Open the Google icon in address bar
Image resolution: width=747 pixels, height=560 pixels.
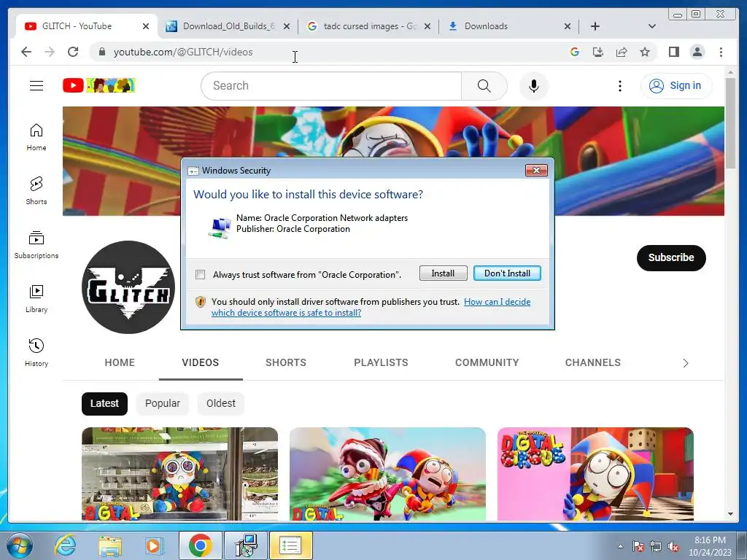(x=575, y=52)
